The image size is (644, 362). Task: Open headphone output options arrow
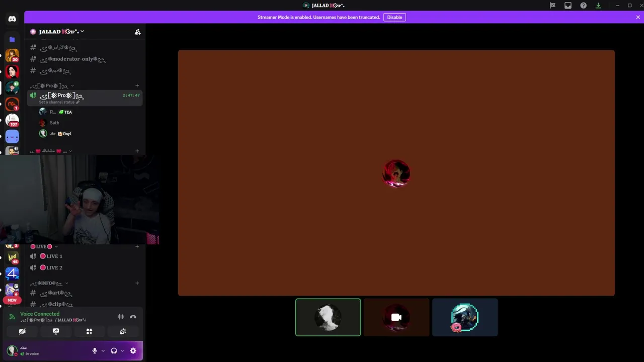point(122,351)
